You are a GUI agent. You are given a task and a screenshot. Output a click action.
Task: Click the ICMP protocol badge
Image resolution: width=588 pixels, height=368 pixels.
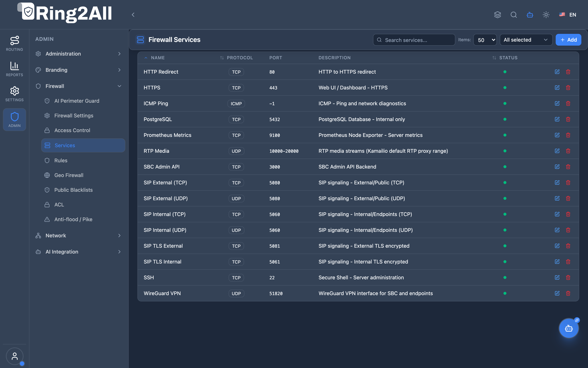click(236, 104)
